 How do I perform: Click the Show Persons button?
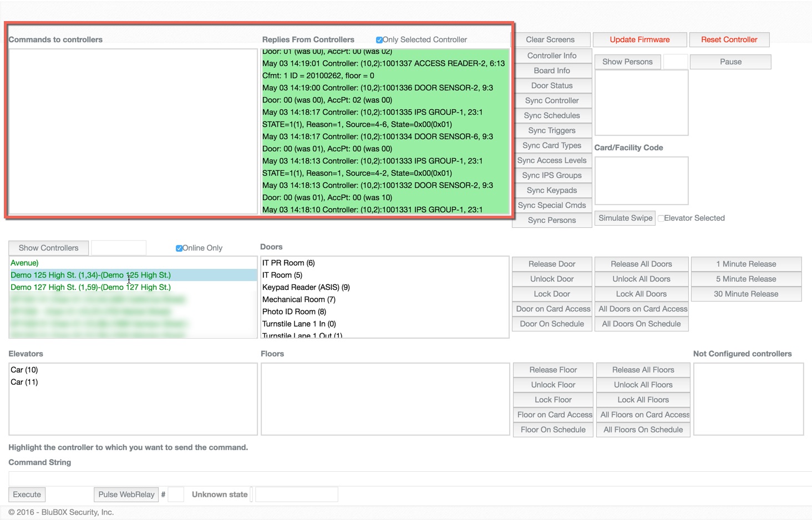click(x=627, y=62)
